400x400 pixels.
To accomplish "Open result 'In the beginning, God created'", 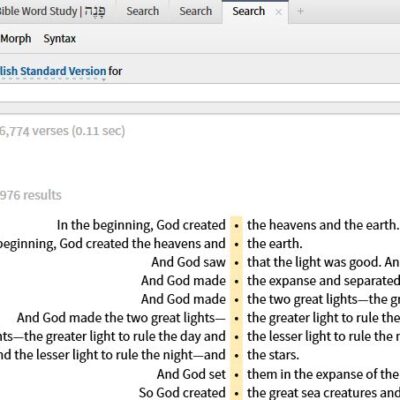I will [141, 225].
